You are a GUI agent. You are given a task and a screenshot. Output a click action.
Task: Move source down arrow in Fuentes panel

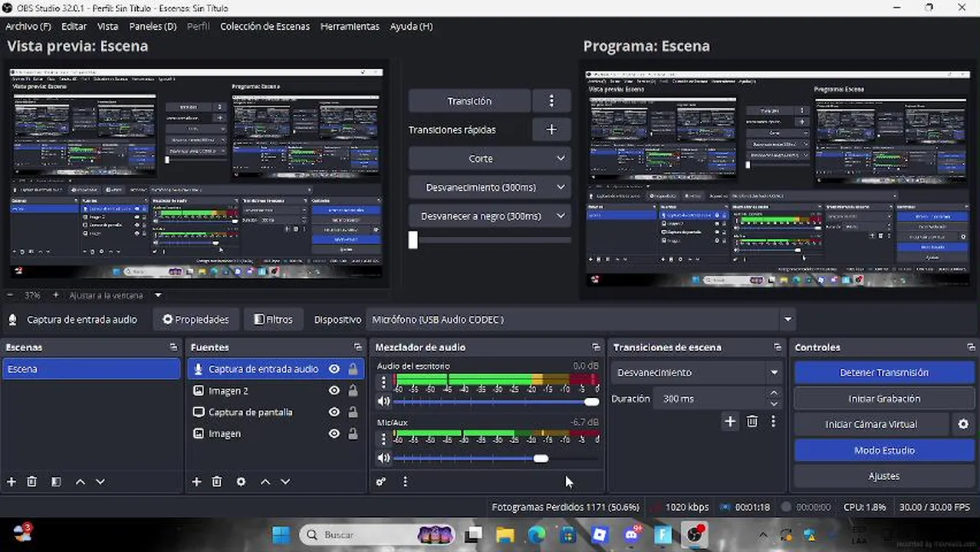pyautogui.click(x=285, y=481)
